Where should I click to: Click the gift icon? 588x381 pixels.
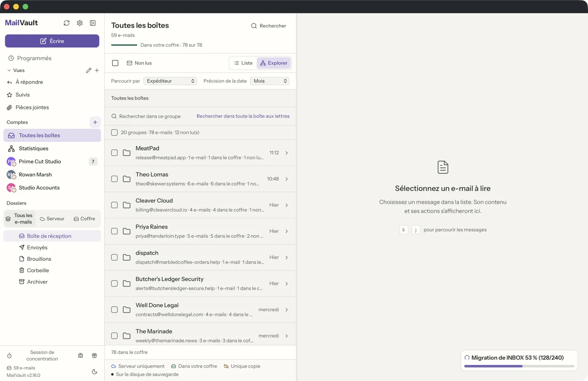(x=94, y=356)
